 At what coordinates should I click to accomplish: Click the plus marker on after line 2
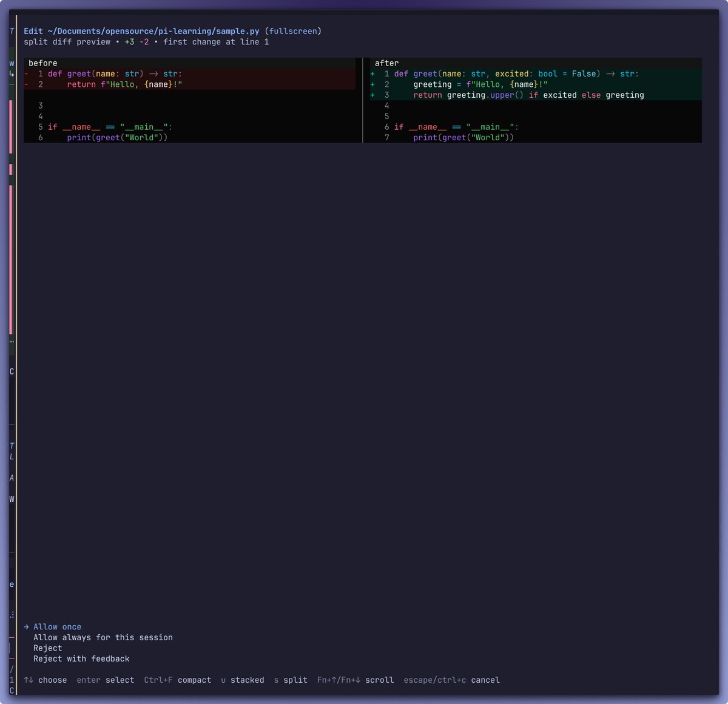[372, 84]
